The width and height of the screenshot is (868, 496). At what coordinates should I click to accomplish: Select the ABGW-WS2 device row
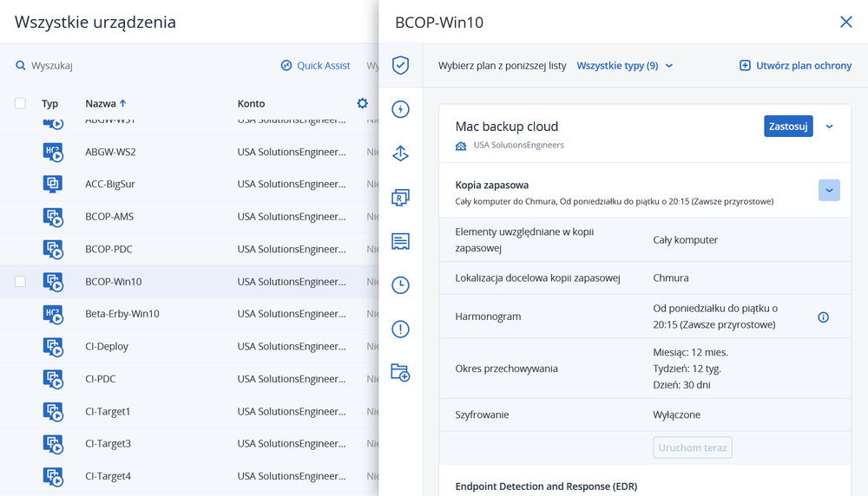point(189,152)
